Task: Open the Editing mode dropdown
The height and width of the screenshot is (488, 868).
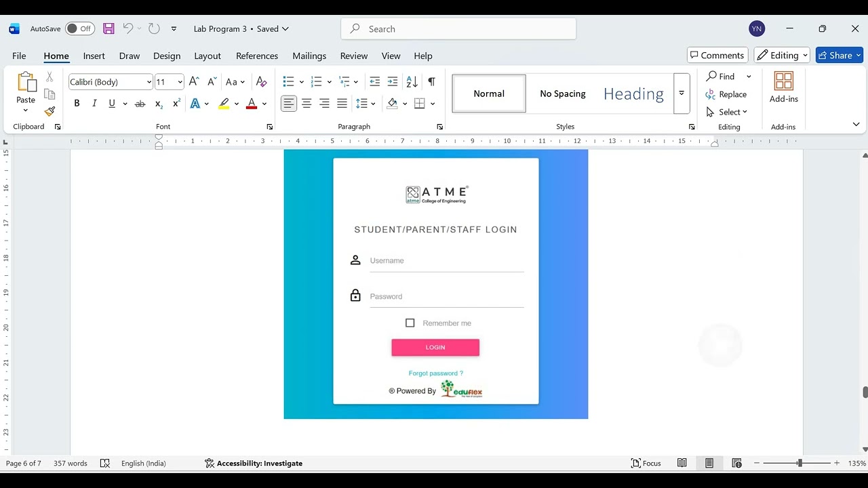Action: 783,56
